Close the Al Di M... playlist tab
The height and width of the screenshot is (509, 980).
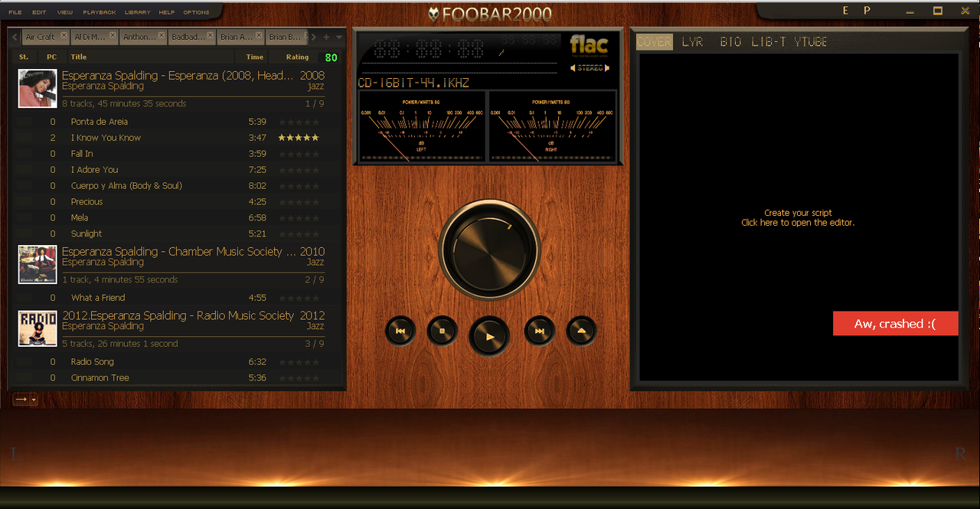point(113,34)
